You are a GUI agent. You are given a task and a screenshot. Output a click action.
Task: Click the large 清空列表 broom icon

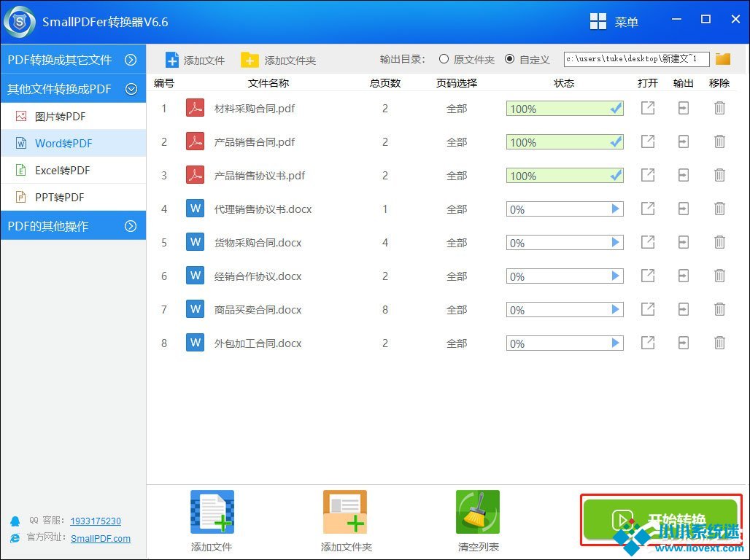[x=477, y=512]
